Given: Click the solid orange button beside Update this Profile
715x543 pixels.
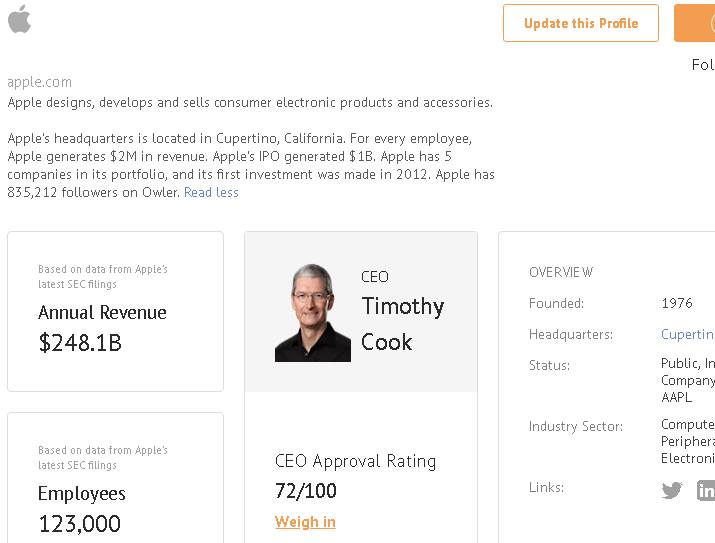Looking at the screenshot, I should (x=696, y=23).
